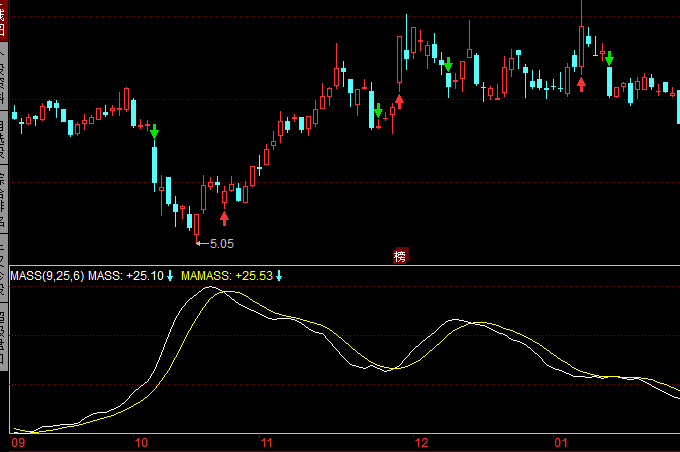
Task: Click the 5.05 lowest price label
Action: click(222, 244)
